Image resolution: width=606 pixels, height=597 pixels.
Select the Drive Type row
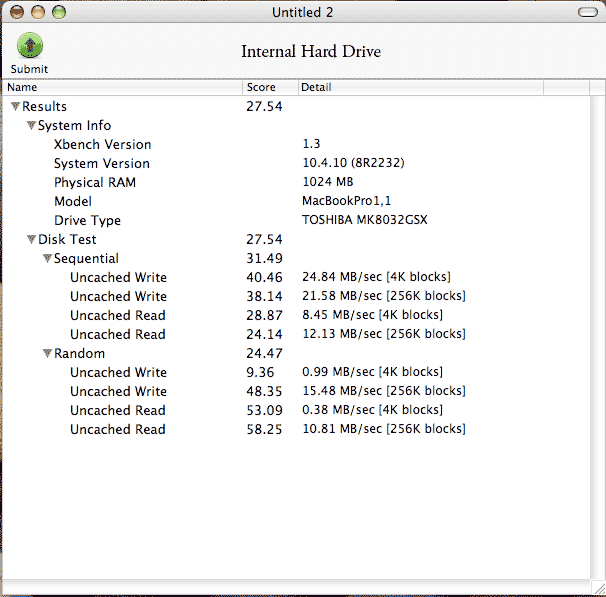click(296, 220)
